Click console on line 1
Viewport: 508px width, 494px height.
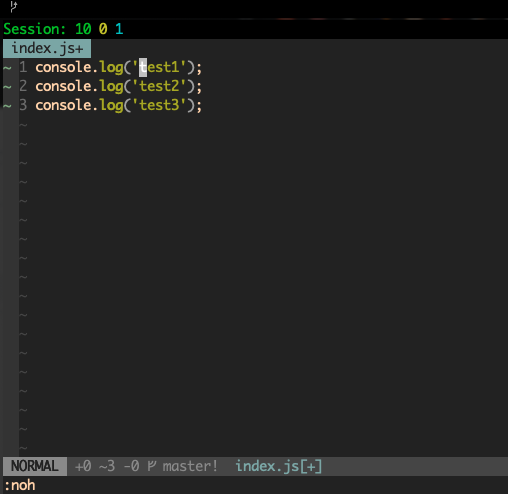point(63,67)
